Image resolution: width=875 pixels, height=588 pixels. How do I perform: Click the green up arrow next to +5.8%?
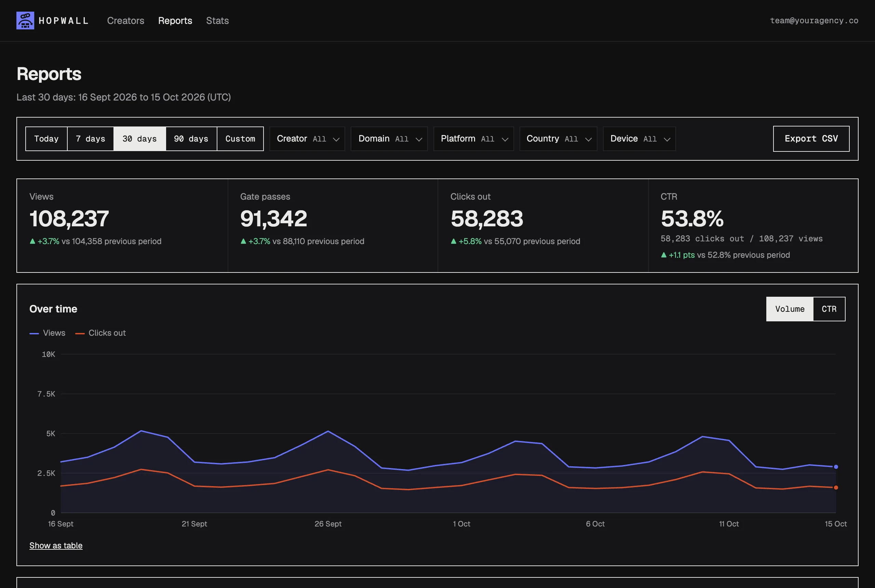click(x=454, y=241)
